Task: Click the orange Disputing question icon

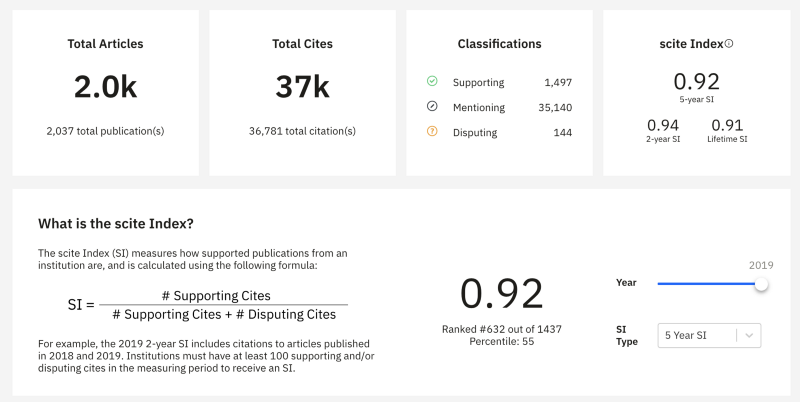Action: click(x=432, y=132)
